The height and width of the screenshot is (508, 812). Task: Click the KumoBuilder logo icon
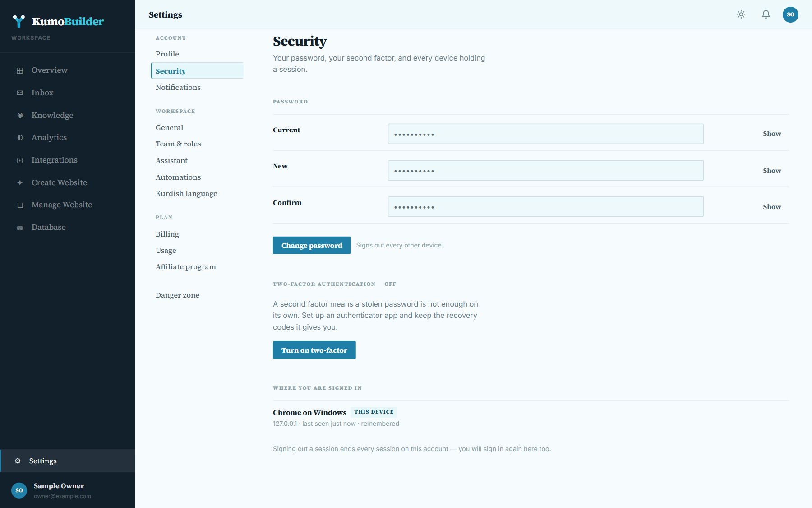(x=19, y=21)
